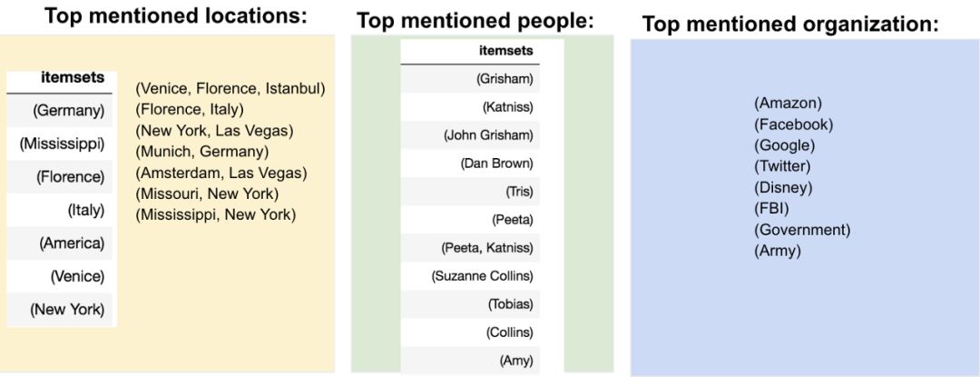This screenshot has width=980, height=377.
Task: Click the "(Twitter)" organization entry
Action: 782,166
